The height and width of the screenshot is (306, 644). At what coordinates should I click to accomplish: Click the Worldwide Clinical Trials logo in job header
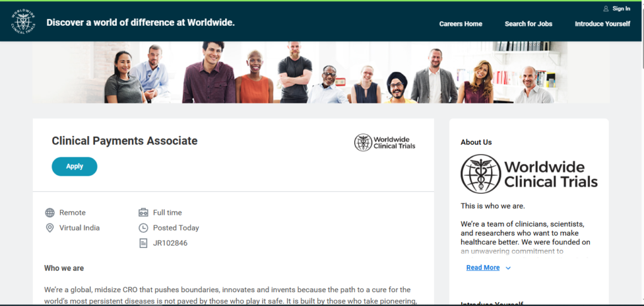[x=384, y=142]
